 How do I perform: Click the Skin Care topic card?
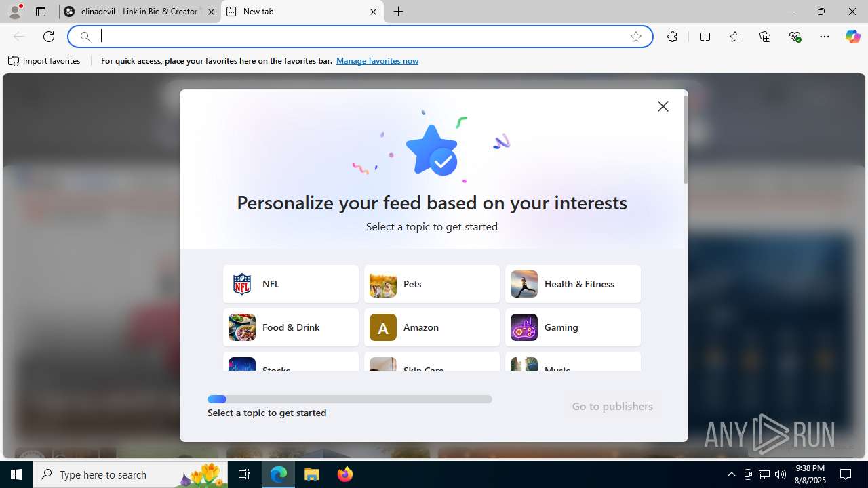(x=432, y=361)
